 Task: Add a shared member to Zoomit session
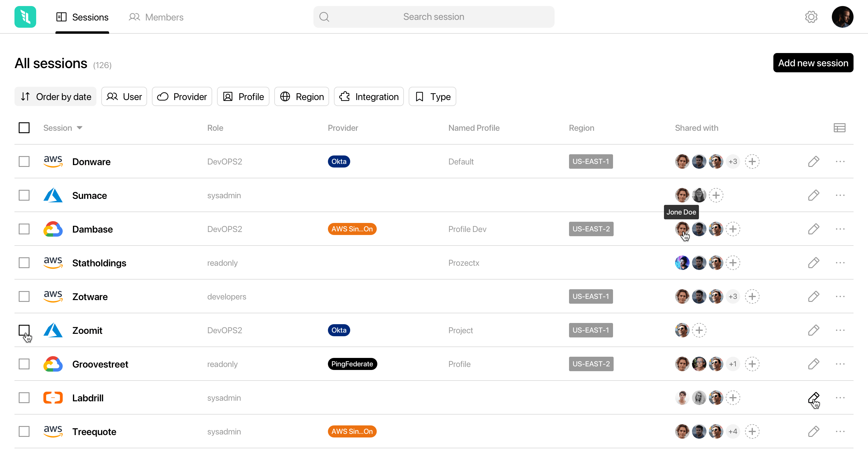[699, 330]
